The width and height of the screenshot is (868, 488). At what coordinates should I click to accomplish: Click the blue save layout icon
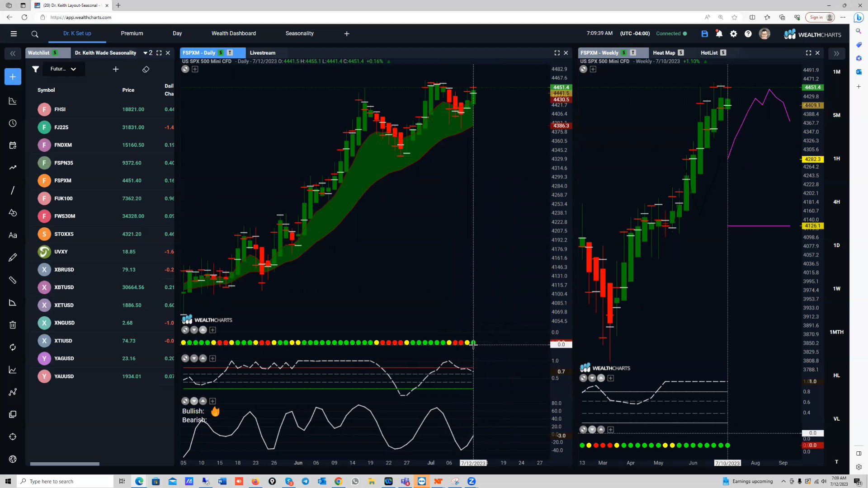coord(704,34)
